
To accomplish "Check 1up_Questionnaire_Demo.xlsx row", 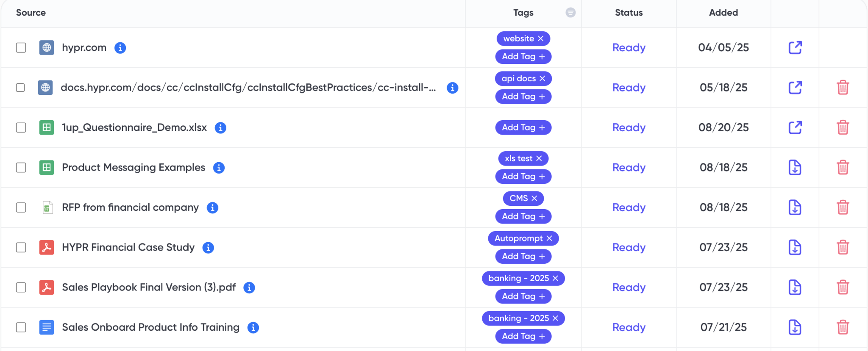I will pyautogui.click(x=21, y=127).
